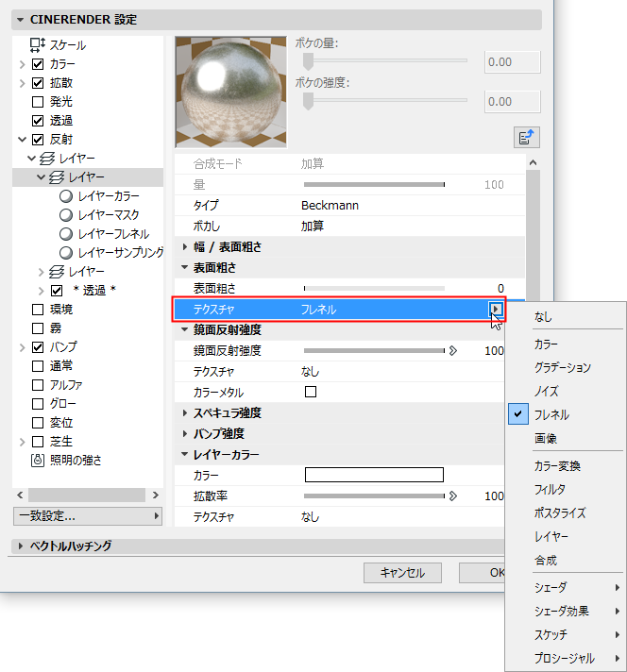Open the white カラー swatch
Image resolution: width=627 pixels, height=672 pixels.
[x=374, y=475]
